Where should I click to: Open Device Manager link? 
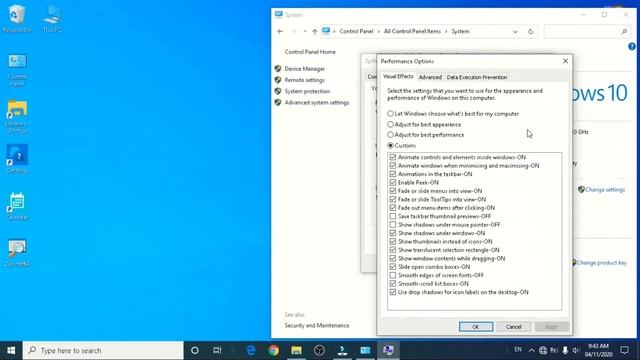pos(304,69)
